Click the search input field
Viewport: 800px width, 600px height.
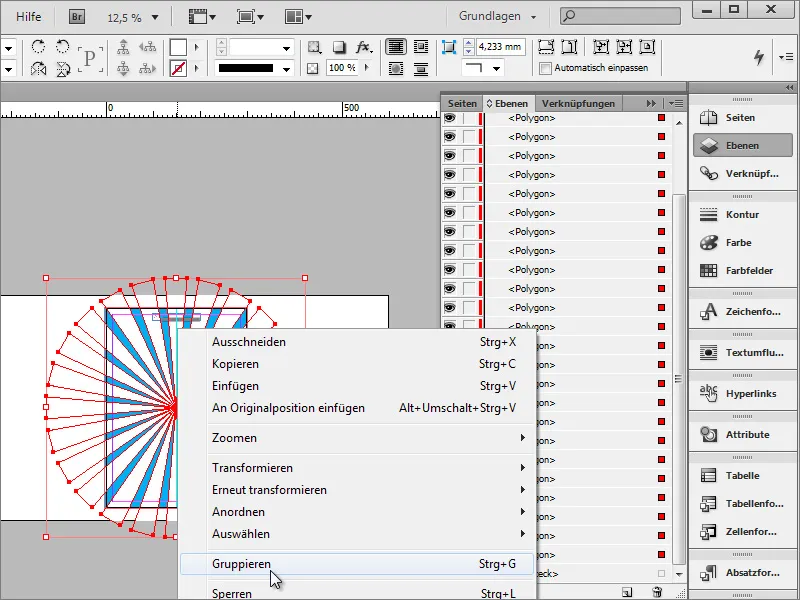point(620,16)
